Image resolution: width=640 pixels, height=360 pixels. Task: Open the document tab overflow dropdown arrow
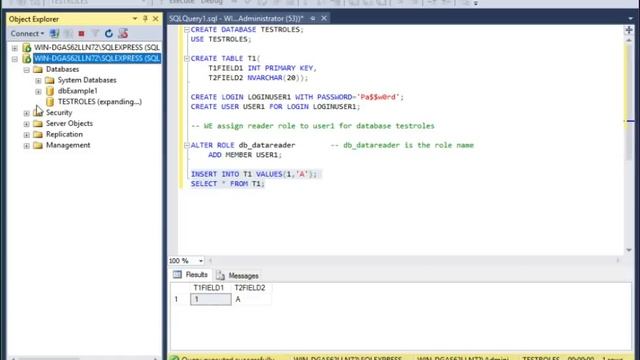point(631,18)
